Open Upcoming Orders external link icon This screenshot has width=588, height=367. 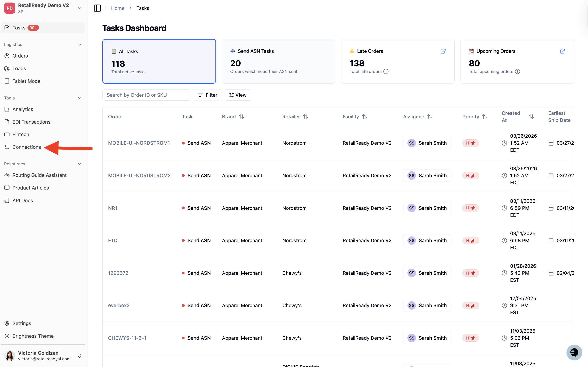tap(562, 51)
